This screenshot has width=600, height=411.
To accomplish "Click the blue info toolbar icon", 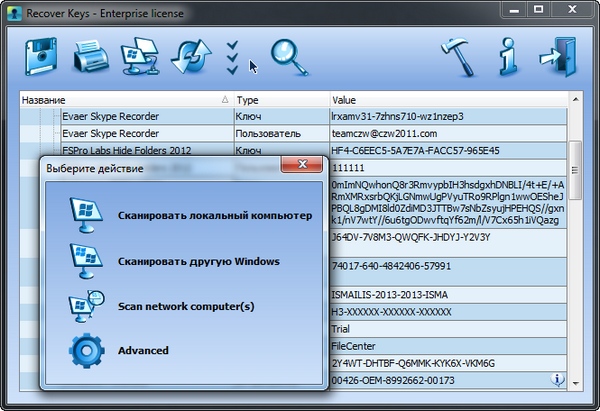I will click(509, 57).
